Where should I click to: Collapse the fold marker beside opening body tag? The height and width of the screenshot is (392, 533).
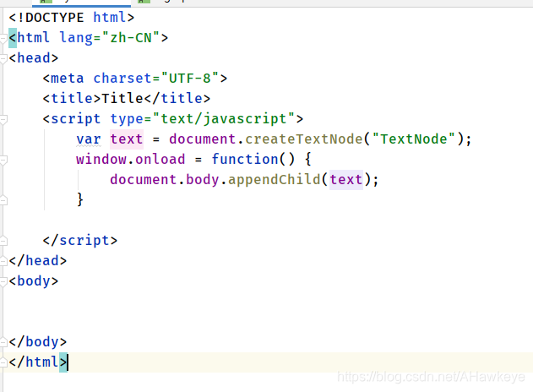(x=3, y=281)
